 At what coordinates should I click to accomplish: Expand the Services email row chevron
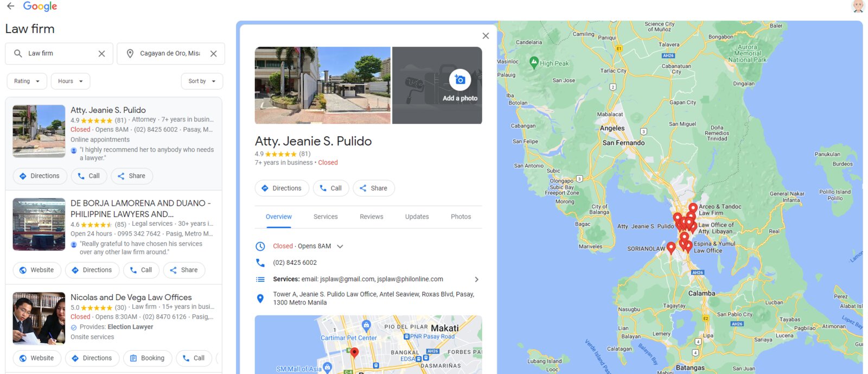pyautogui.click(x=476, y=280)
